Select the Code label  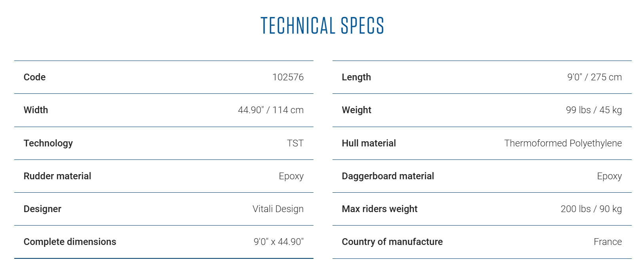(34, 77)
